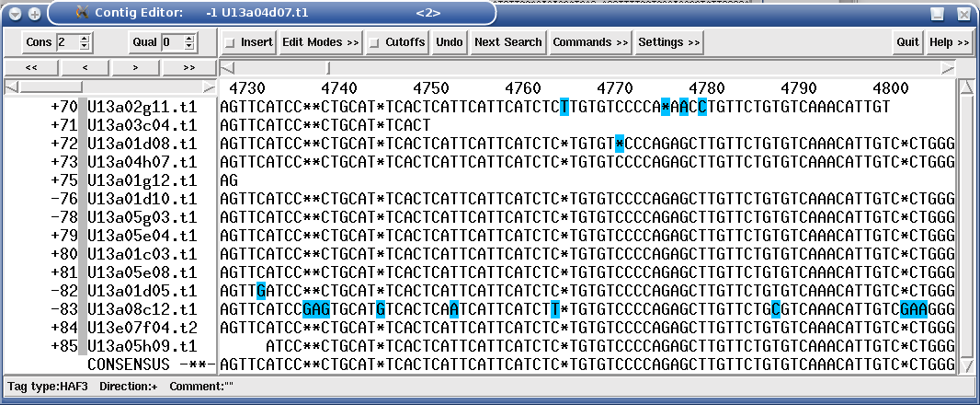The width and height of the screenshot is (980, 405).
Task: Click the up arrow of the vertical scrollbar
Action: (965, 87)
